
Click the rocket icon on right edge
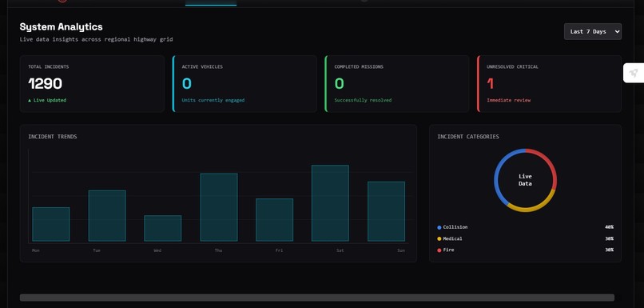634,73
